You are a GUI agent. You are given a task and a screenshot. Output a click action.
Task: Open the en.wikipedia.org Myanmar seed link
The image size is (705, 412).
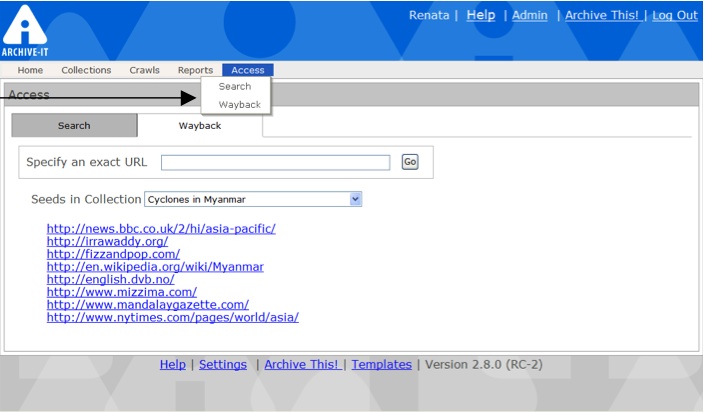155,267
